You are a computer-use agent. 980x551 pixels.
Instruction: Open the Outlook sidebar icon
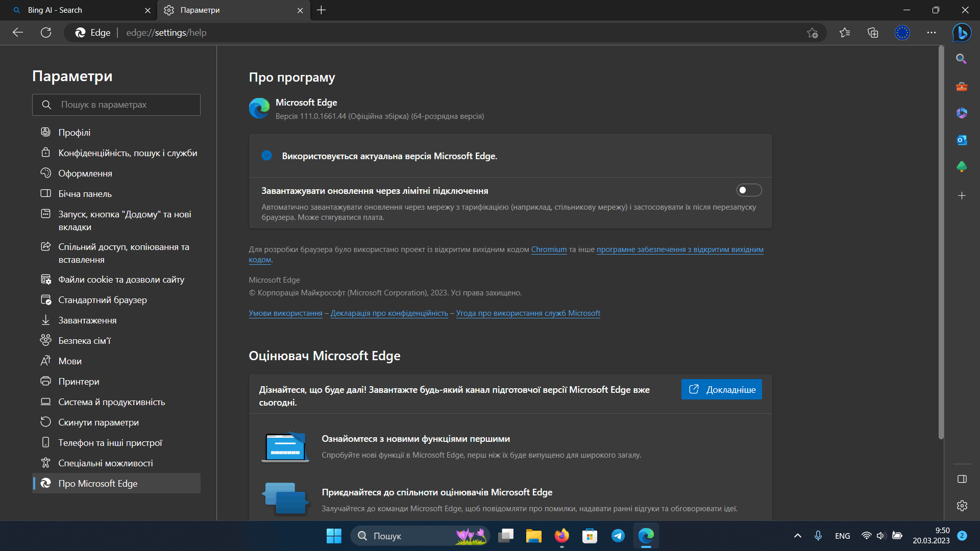[962, 140]
